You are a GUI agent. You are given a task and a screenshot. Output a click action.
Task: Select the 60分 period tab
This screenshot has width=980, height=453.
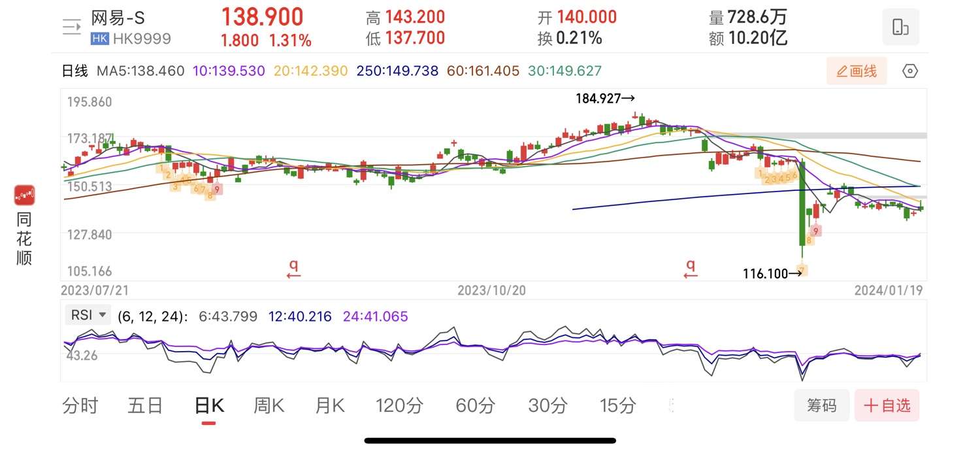click(x=475, y=406)
